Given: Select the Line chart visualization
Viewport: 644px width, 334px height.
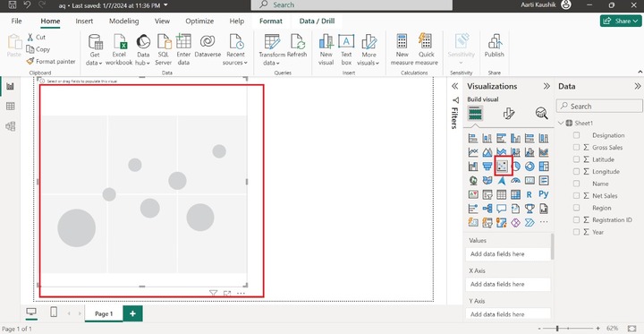Looking at the screenshot, I should click(x=473, y=152).
